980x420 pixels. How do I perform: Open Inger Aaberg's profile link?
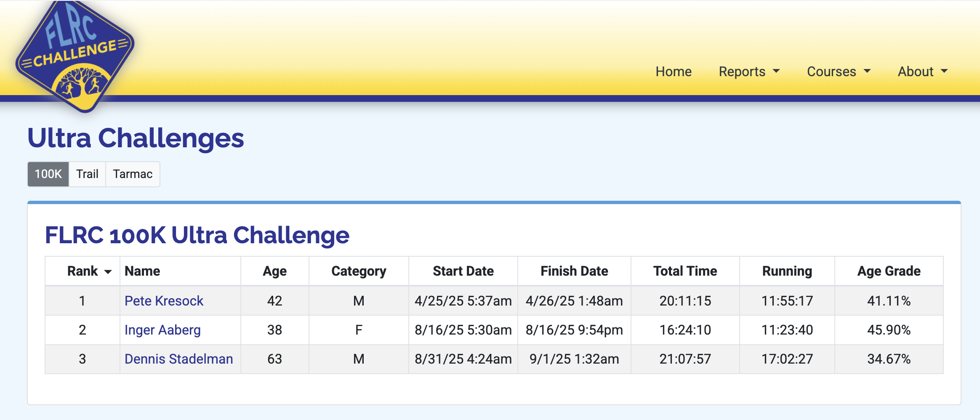tap(162, 330)
